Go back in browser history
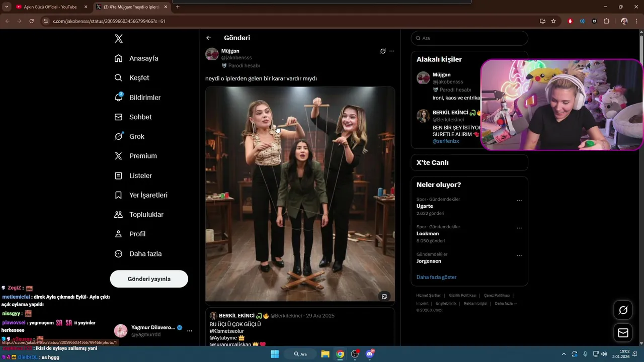 tap(7, 21)
